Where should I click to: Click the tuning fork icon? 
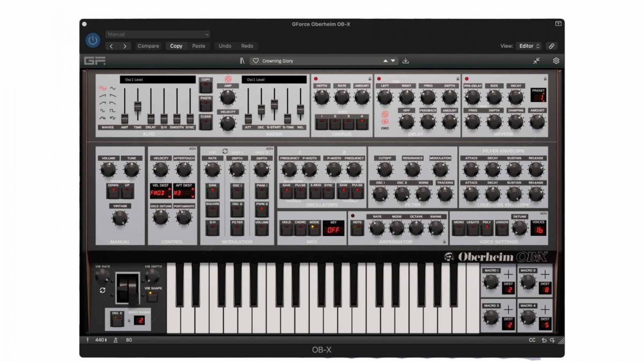click(87, 339)
